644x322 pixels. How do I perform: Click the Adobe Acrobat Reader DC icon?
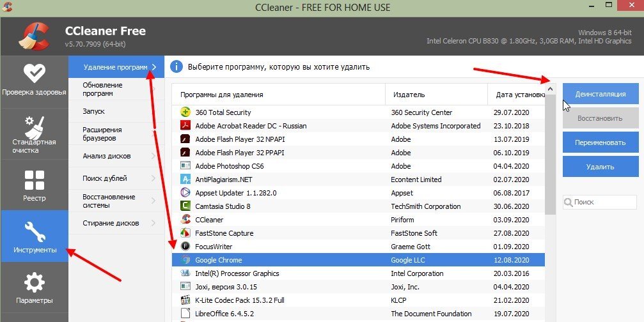tap(185, 125)
